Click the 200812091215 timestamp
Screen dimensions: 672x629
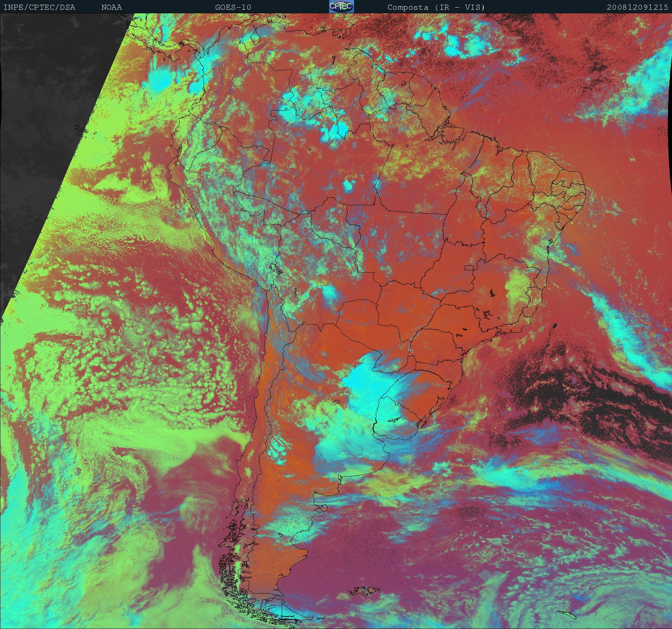638,7
